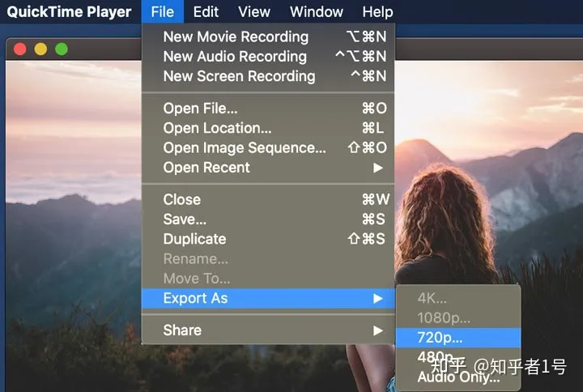Choose Open Image Sequence…

point(268,147)
